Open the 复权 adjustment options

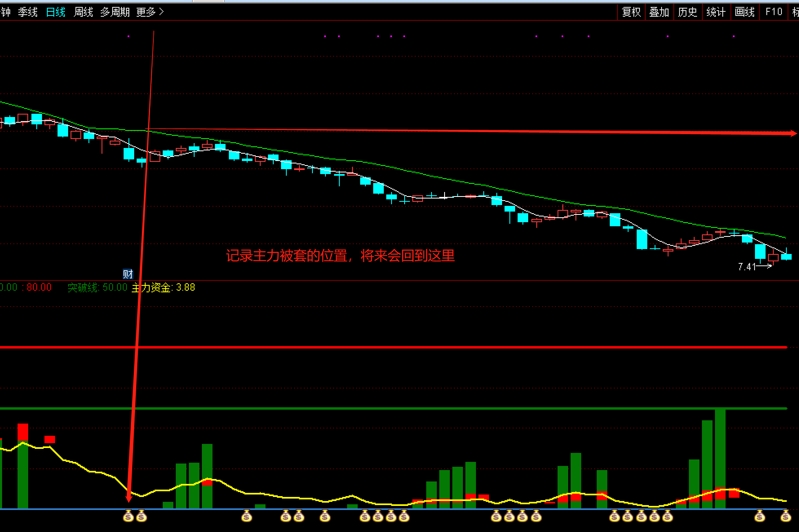pos(631,12)
